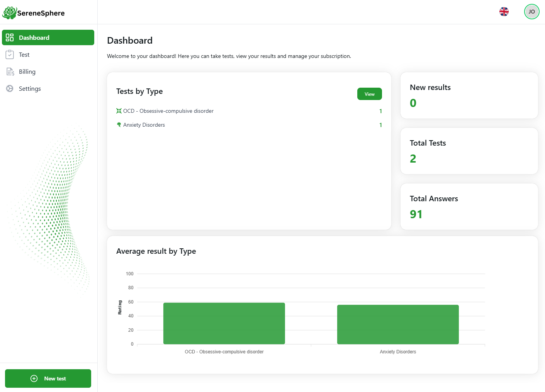Open the Billing menu item

(x=27, y=72)
